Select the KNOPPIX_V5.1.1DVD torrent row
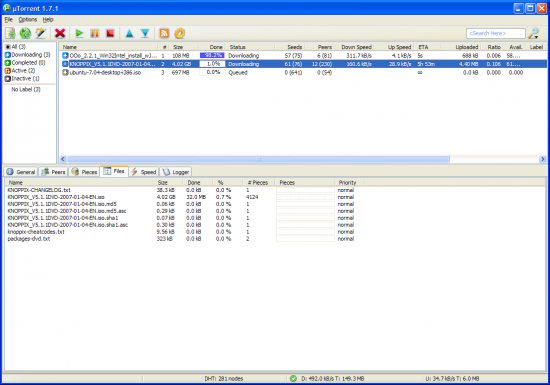Image resolution: width=550 pixels, height=385 pixels. coord(303,64)
